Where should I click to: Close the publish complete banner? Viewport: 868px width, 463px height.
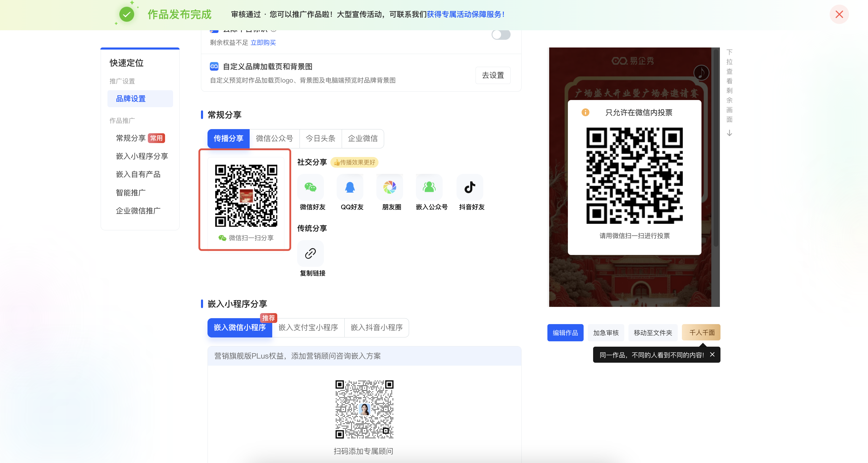click(x=839, y=15)
